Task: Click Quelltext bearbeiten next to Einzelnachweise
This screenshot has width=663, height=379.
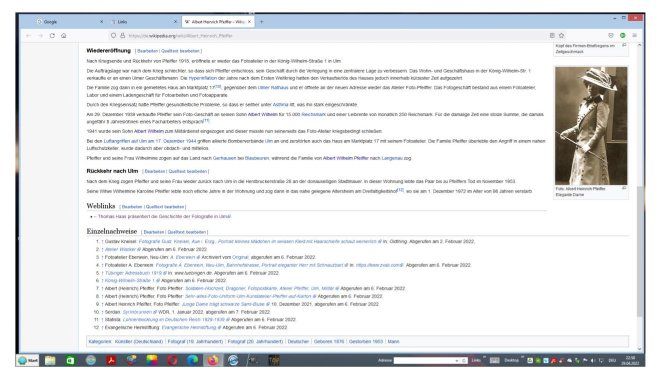Action: click(186, 232)
